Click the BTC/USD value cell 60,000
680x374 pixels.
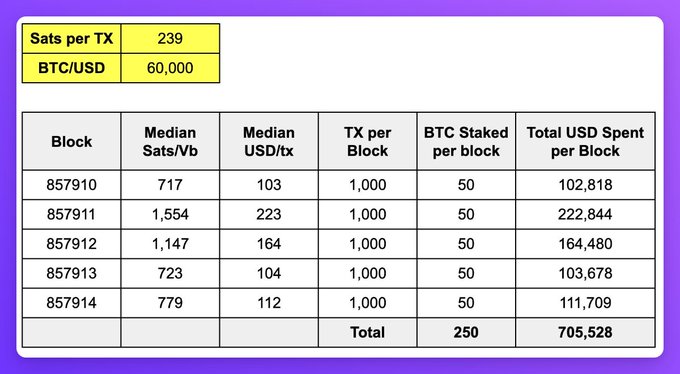pos(170,68)
